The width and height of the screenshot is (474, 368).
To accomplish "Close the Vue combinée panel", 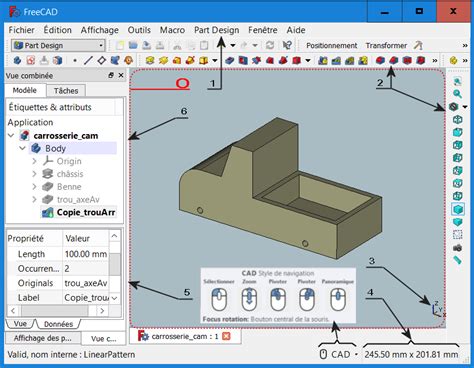I will point(121,75).
